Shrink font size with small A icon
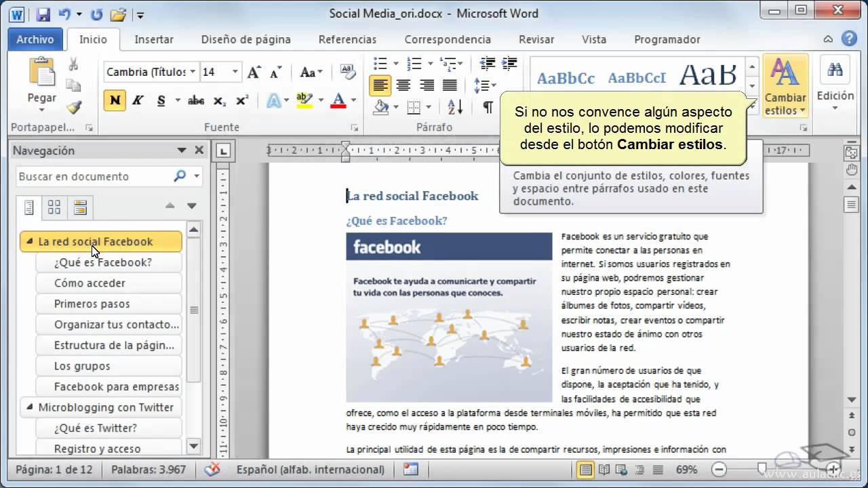 click(275, 72)
